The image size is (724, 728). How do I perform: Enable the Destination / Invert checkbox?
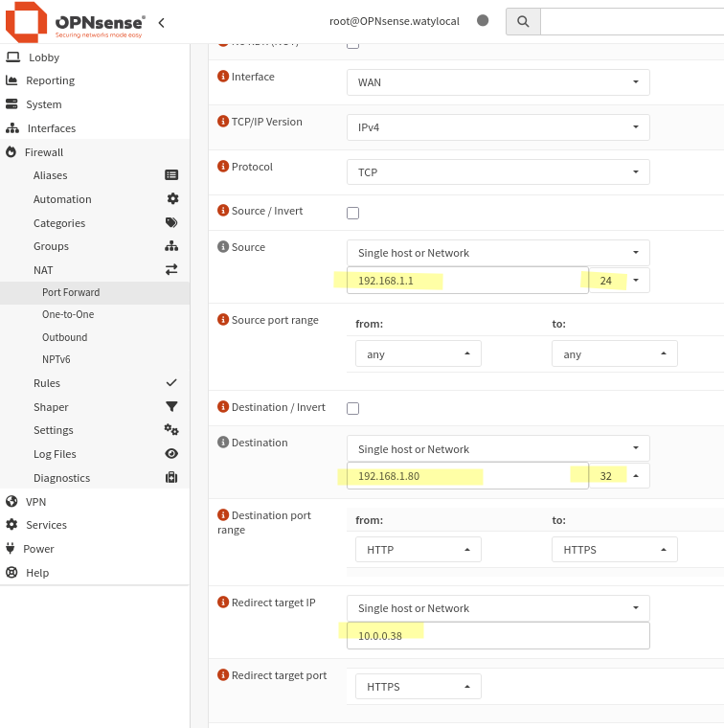(352, 409)
